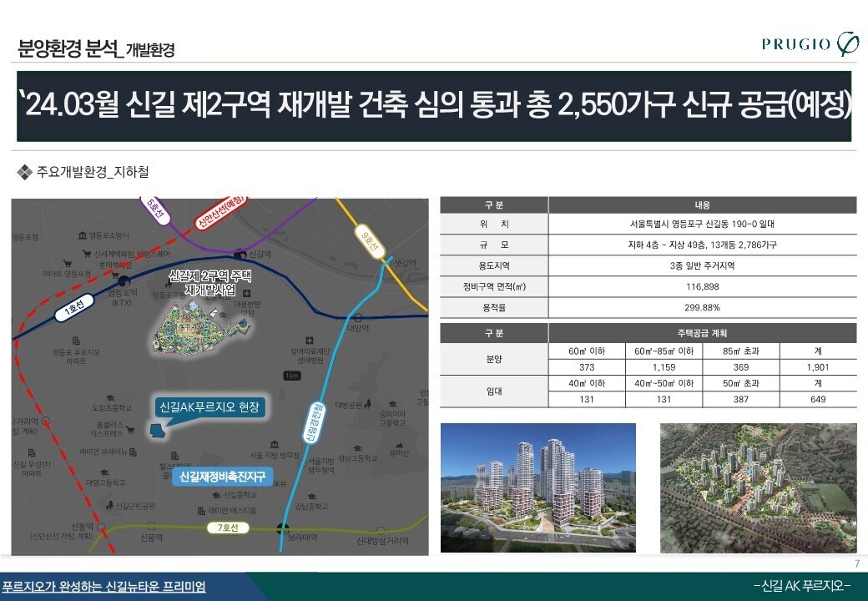Click the 영등포 푸르지오 아파트 building icon
This screenshot has width=868, height=601.
[76, 341]
